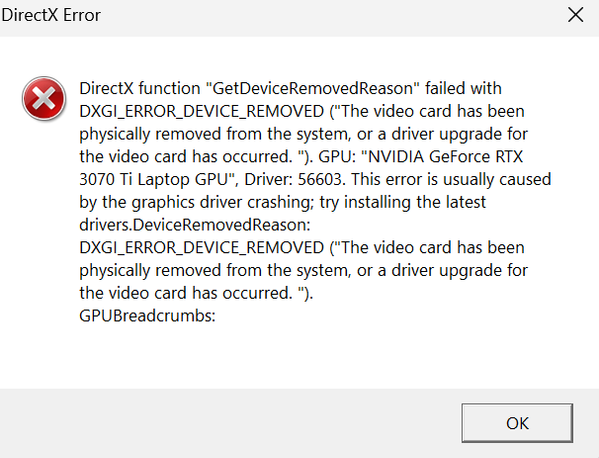Click the "drivers.DeviceRemovedReason:" text

(x=195, y=225)
